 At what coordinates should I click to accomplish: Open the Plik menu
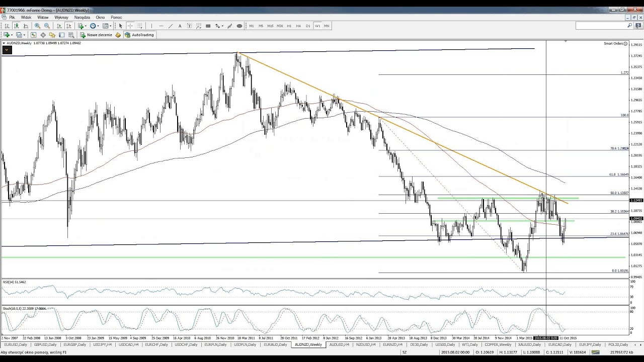click(12, 17)
